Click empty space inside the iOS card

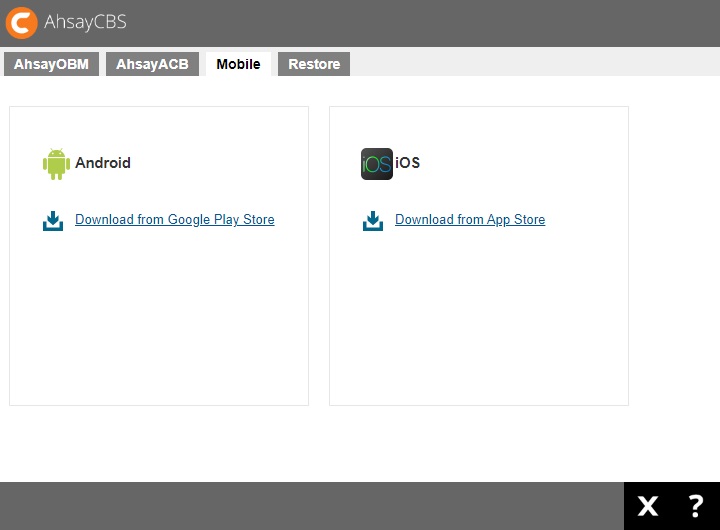pos(480,320)
